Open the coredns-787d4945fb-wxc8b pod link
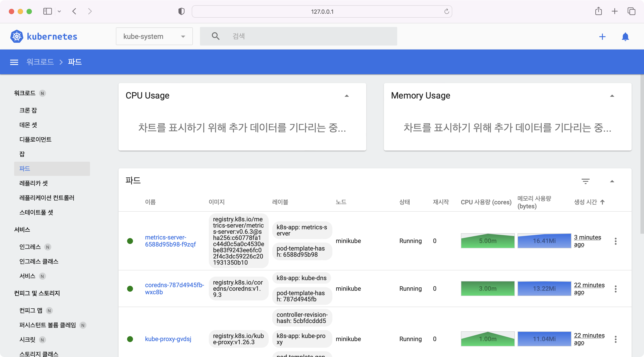 coord(174,289)
